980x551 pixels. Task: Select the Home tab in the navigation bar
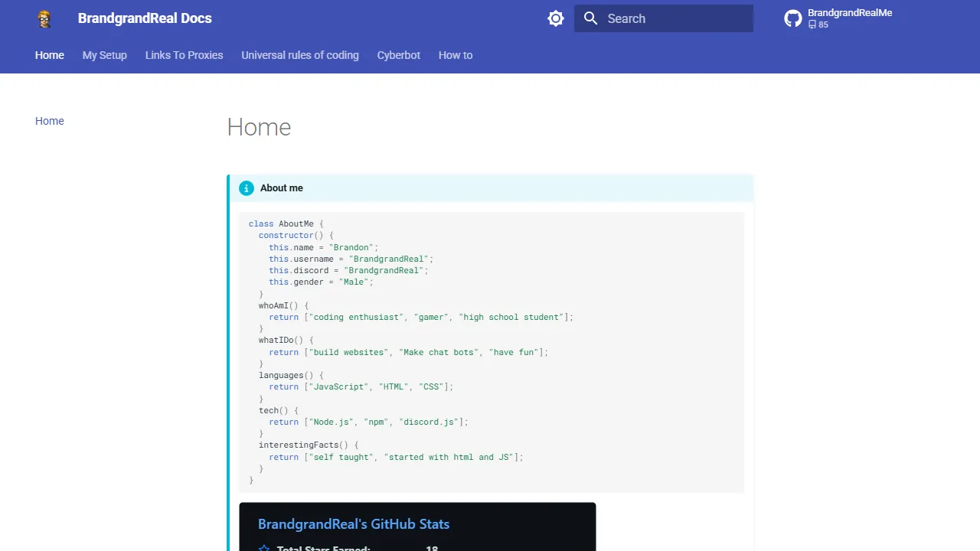pyautogui.click(x=50, y=55)
